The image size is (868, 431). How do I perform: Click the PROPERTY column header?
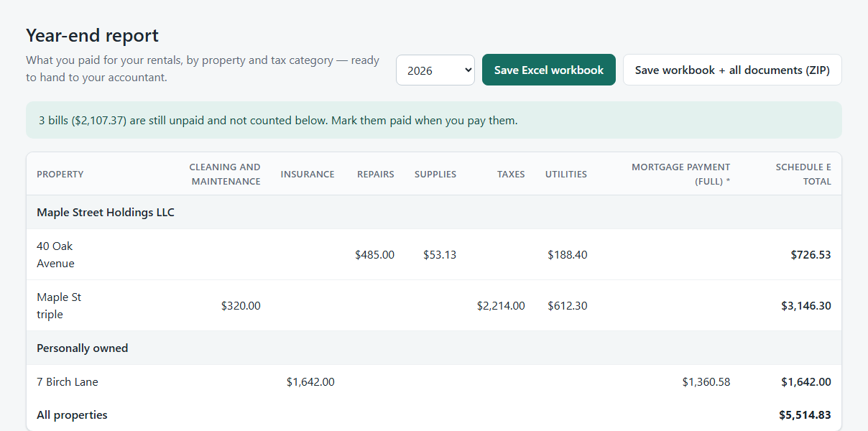point(60,174)
